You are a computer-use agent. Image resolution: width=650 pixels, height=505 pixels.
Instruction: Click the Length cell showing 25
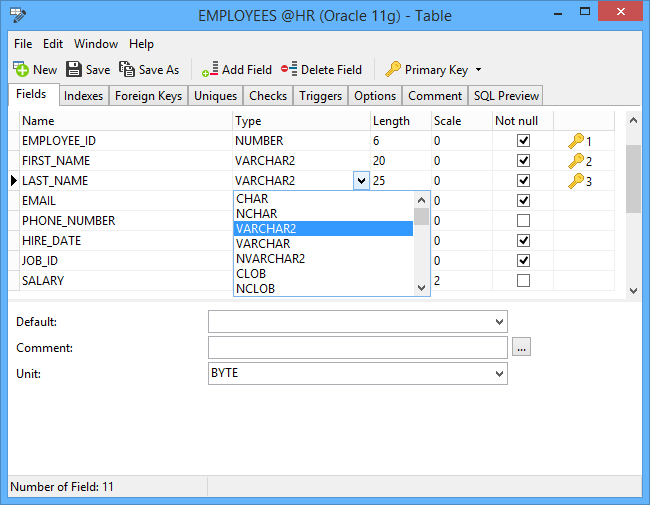pyautogui.click(x=400, y=181)
